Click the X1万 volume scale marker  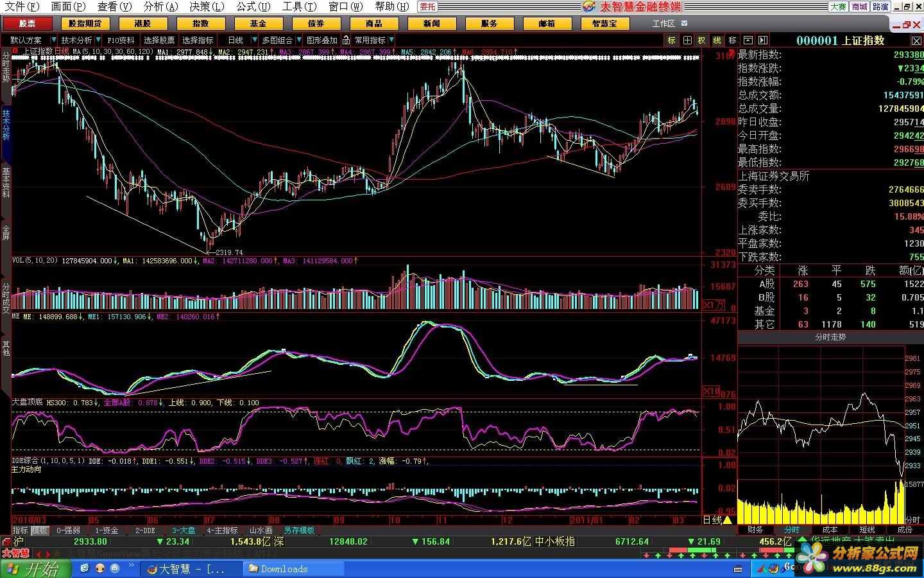[714, 304]
